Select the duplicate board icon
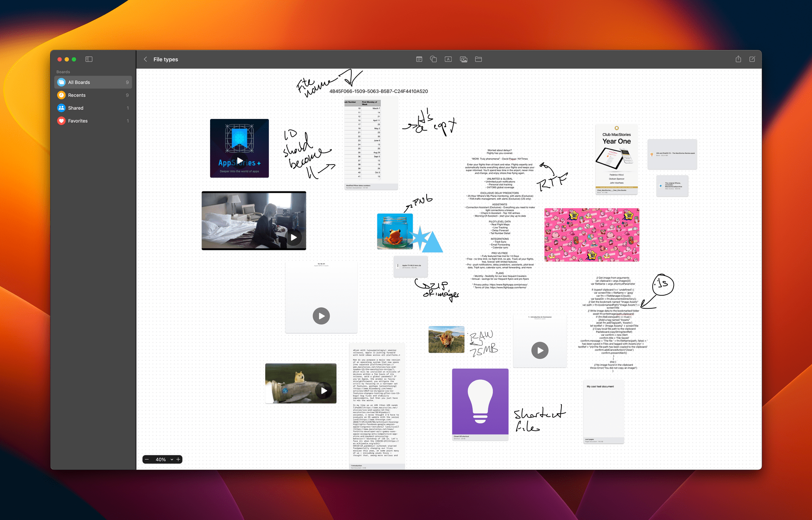Screen dimensions: 812x520 click(434, 59)
